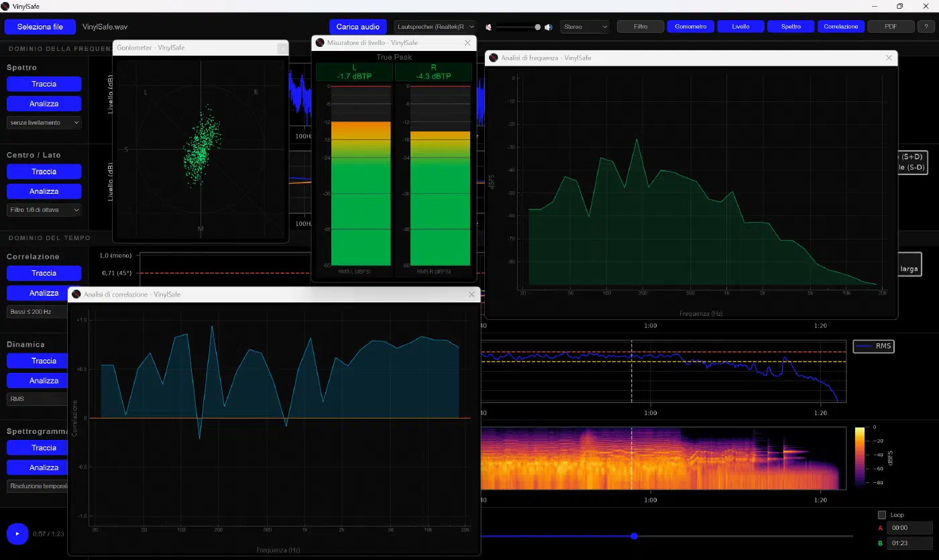The width and height of the screenshot is (939, 560).
Task: Open the RMS dropdown under Dinamica
Action: [x=37, y=398]
